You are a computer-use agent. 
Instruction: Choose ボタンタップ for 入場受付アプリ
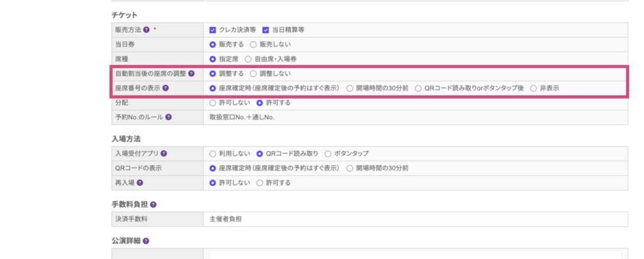tap(330, 153)
